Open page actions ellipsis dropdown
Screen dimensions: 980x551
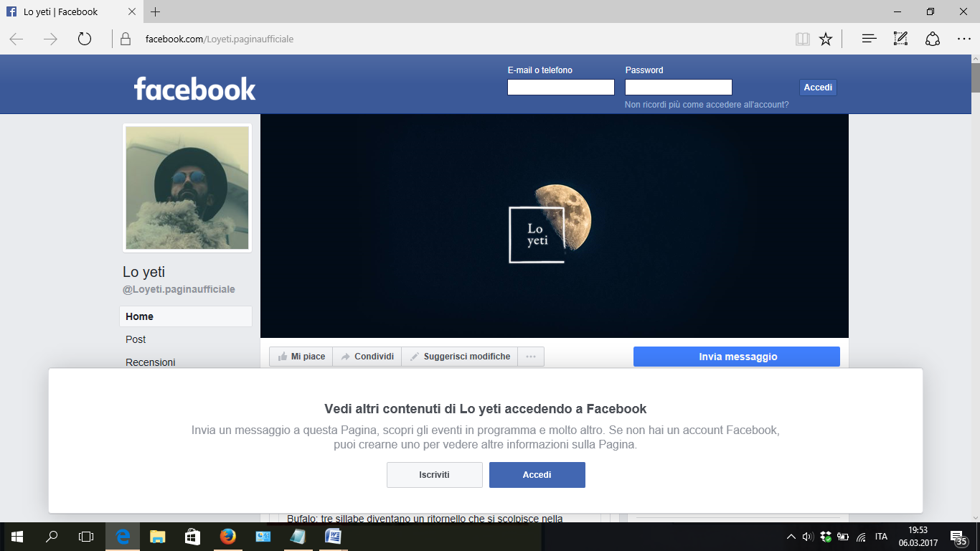(x=531, y=357)
